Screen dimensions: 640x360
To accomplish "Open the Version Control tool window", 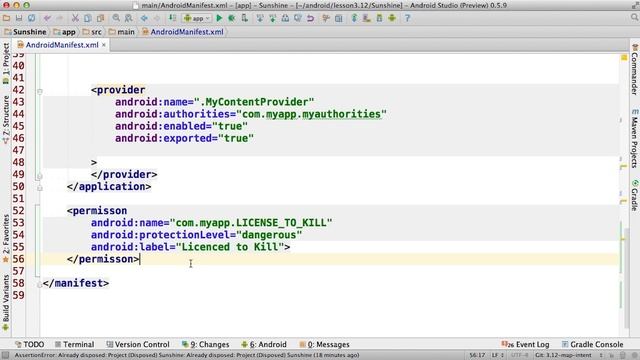I will 138,344.
